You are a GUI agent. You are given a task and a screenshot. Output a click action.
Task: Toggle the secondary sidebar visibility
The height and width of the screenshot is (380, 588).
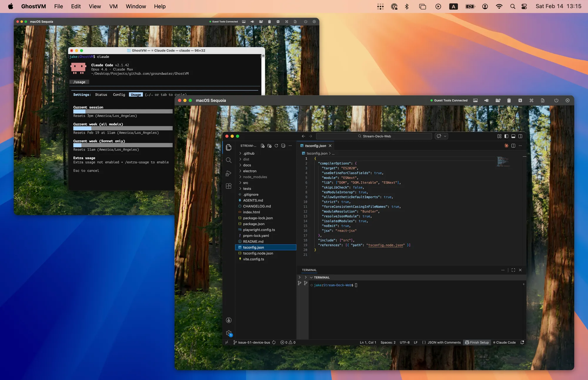click(x=520, y=136)
